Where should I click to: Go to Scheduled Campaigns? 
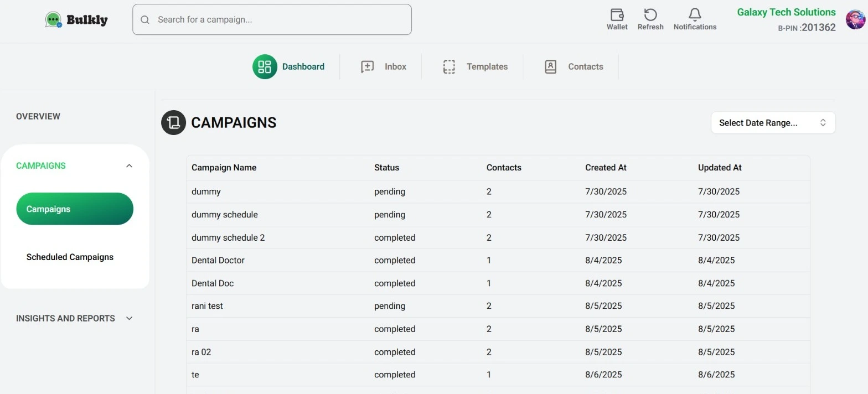pyautogui.click(x=70, y=257)
